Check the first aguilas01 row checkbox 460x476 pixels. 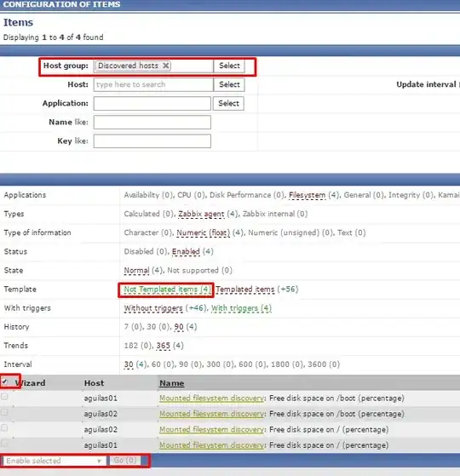[4, 397]
